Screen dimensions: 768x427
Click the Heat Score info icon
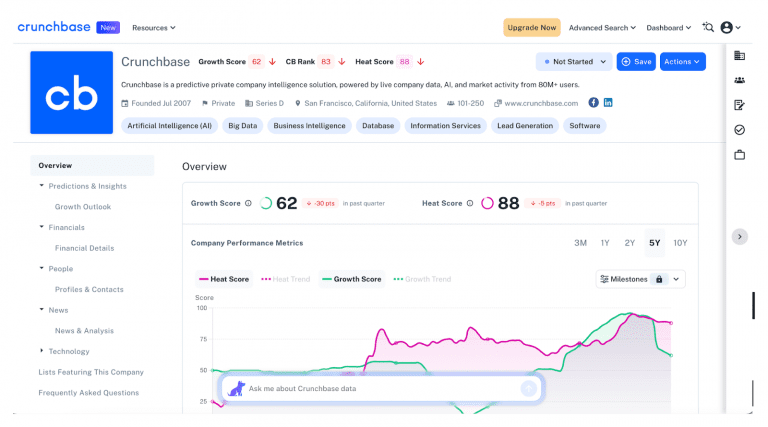coord(470,203)
